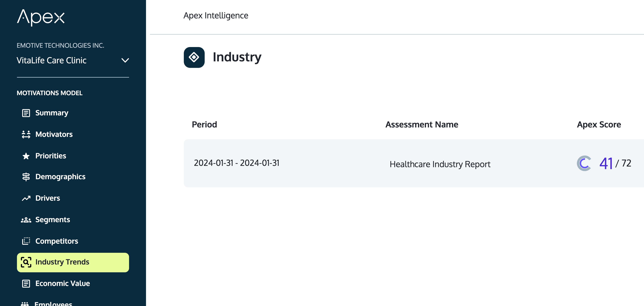644x306 pixels.
Task: Click the Apex logo in sidebar
Action: point(41,17)
